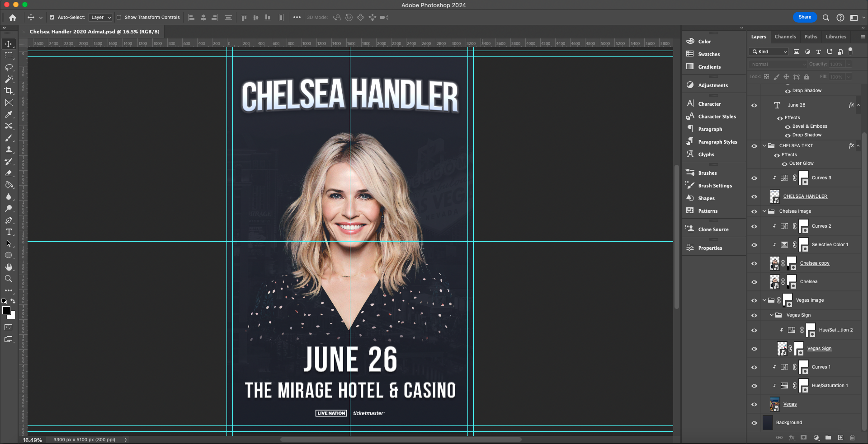Go to Photoshop Home screen
The height and width of the screenshot is (444, 868).
click(x=13, y=18)
